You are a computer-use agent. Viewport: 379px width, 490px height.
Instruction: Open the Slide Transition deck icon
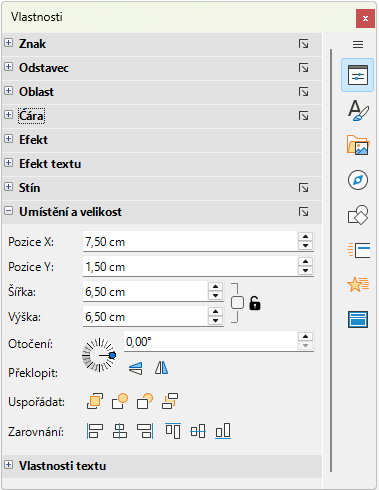358,250
